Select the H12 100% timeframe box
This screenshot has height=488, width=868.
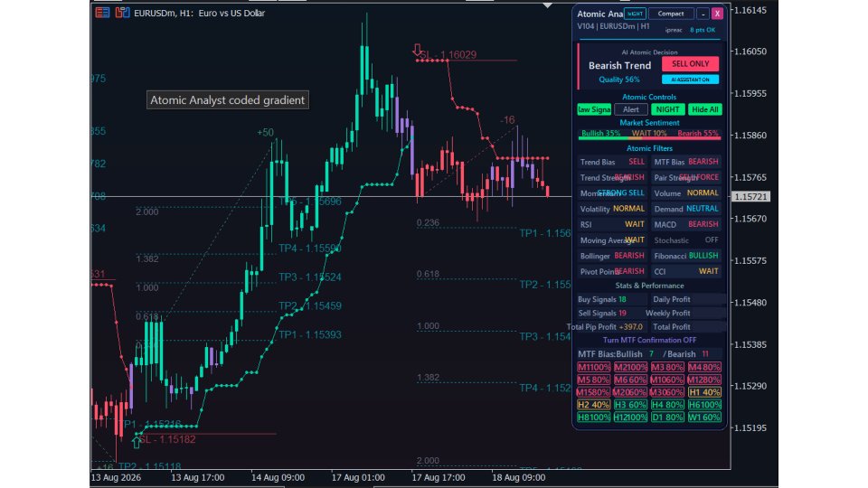(630, 418)
